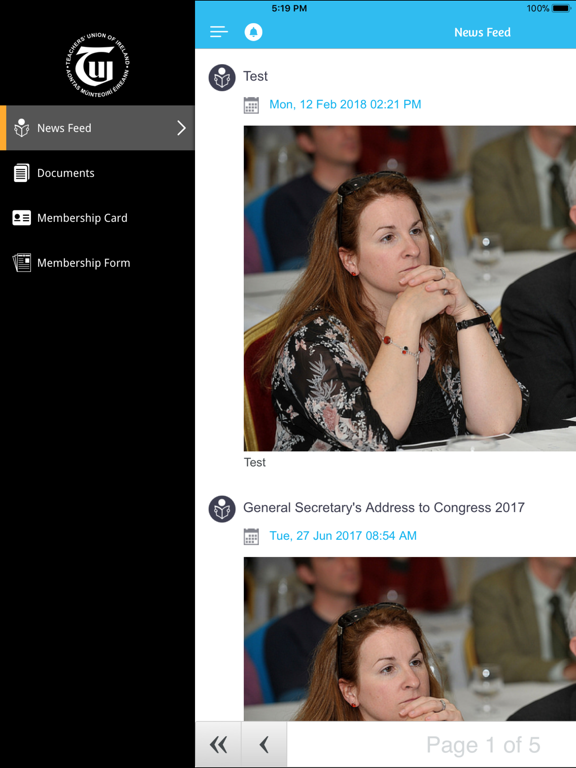The width and height of the screenshot is (576, 768).
Task: Click the Membership Form icon
Action: pos(22,263)
